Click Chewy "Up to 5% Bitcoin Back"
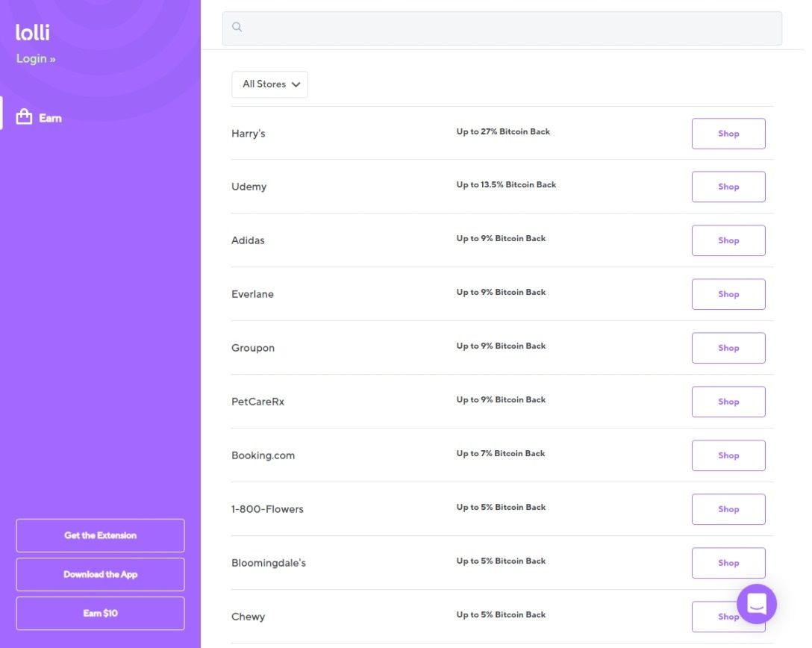 pyautogui.click(x=501, y=614)
